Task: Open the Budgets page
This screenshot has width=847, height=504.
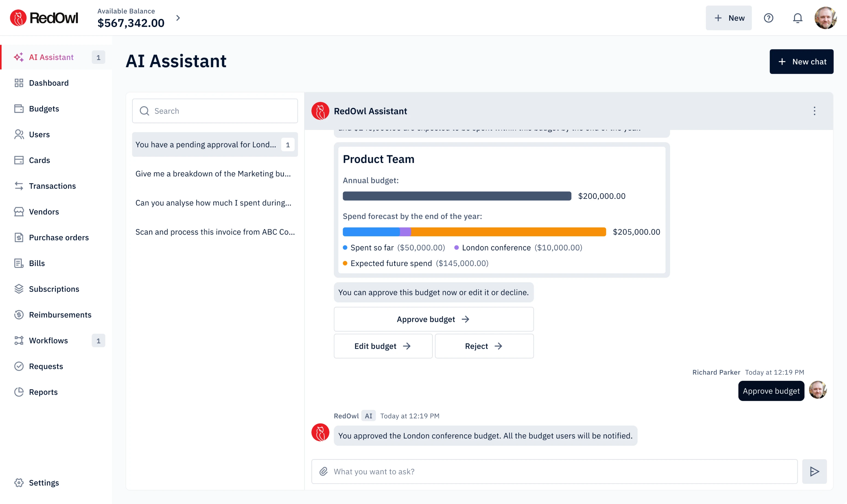Action: click(x=44, y=108)
